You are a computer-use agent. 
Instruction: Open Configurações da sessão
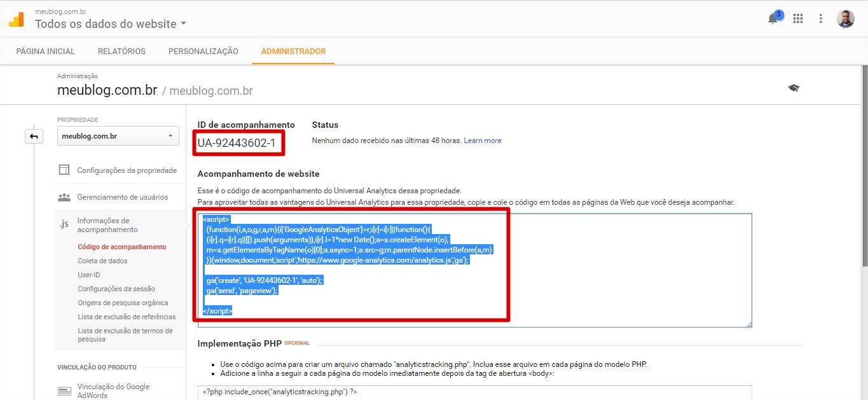116,289
